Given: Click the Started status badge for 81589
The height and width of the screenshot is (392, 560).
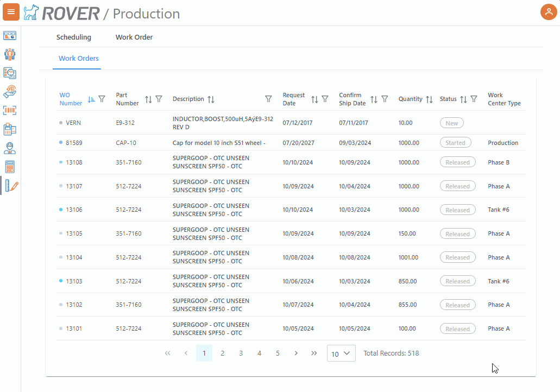Looking at the screenshot, I should pos(455,143).
